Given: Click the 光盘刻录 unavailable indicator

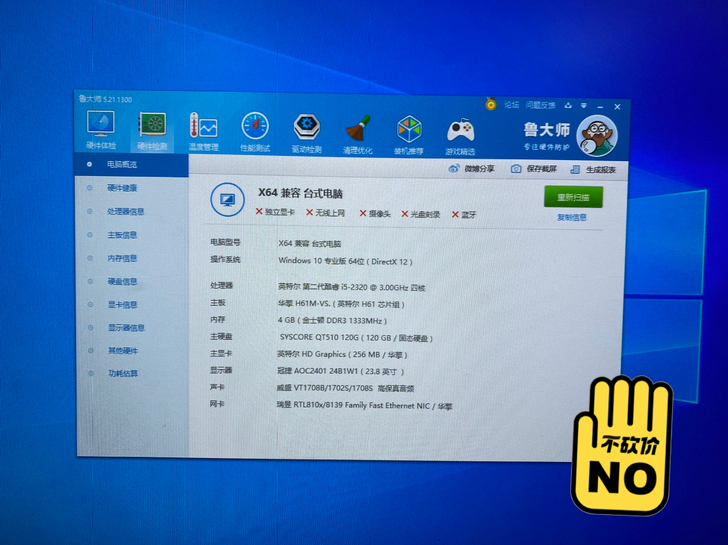Looking at the screenshot, I should 421,214.
